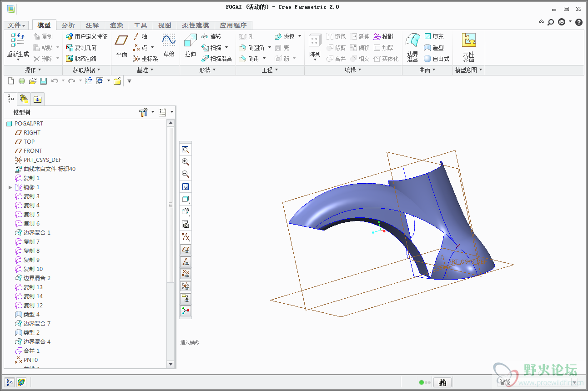
Task: Open the favorites navigator tab
Action: pos(37,99)
